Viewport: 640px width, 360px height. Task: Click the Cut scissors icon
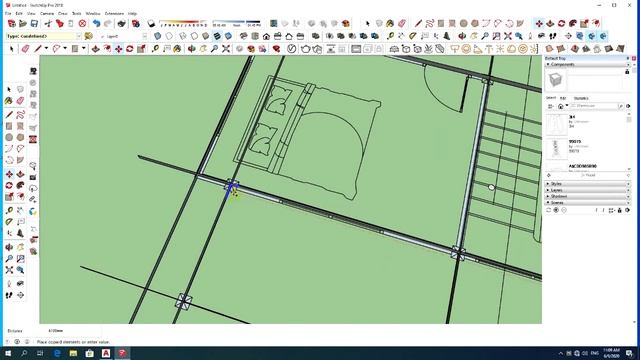pyautogui.click(x=48, y=24)
